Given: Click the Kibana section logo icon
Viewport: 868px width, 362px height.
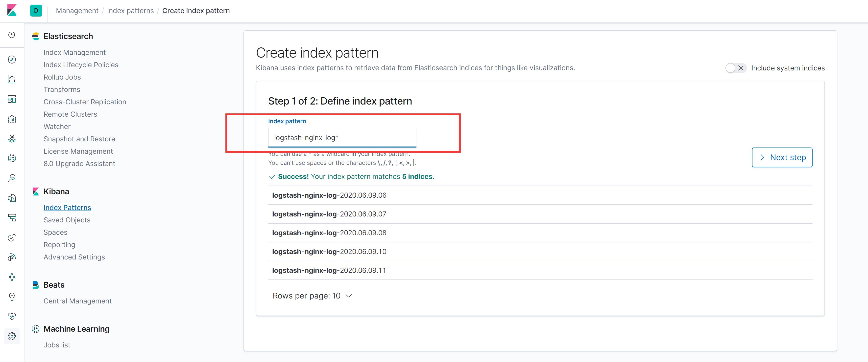Looking at the screenshot, I should tap(36, 192).
